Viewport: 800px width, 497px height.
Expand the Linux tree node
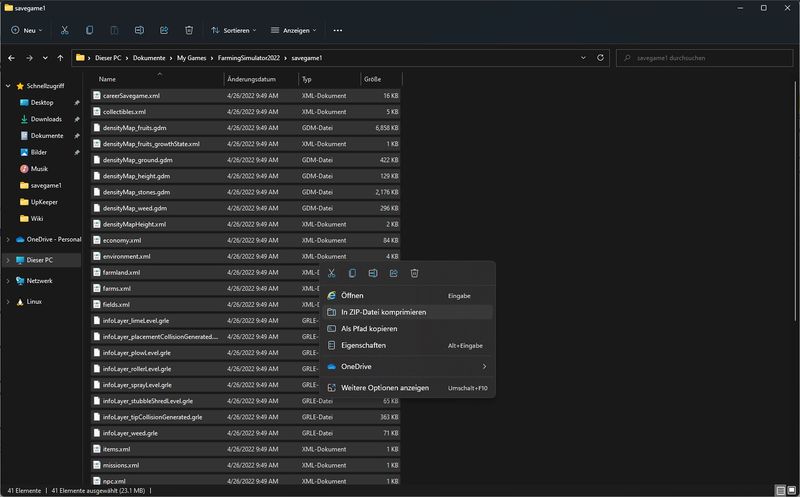pyautogui.click(x=8, y=302)
